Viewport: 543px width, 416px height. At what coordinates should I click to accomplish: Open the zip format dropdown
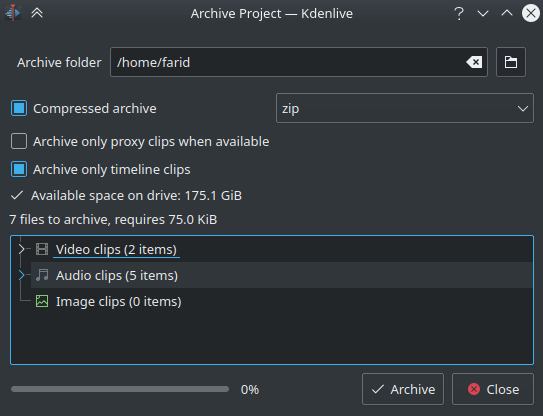click(404, 108)
